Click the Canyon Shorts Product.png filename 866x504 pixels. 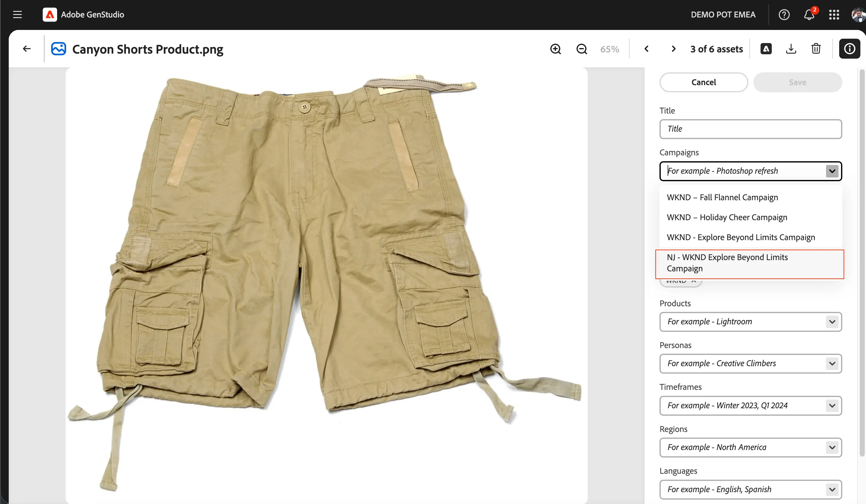click(148, 49)
